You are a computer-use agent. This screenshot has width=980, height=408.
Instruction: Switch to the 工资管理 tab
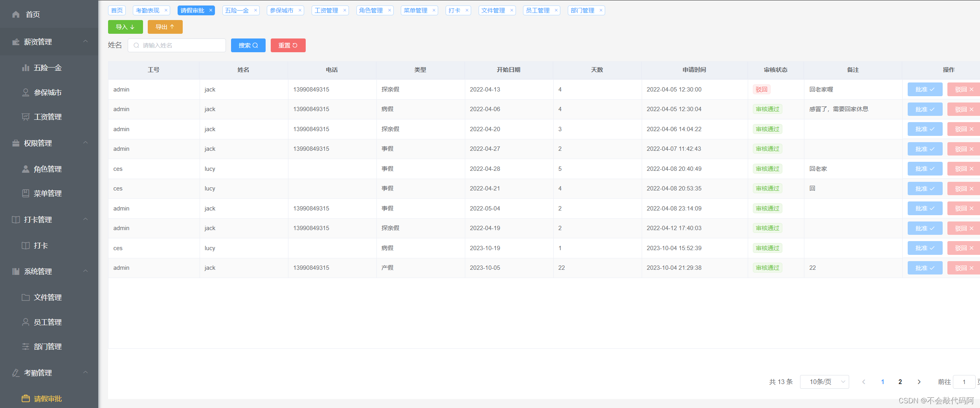coord(326,11)
